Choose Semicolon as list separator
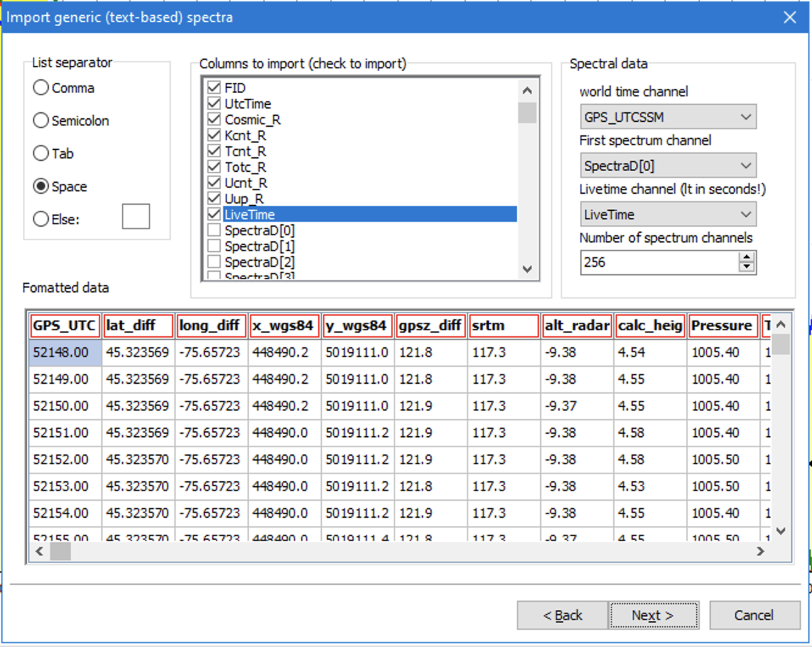The width and height of the screenshot is (812, 647). pyautogui.click(x=41, y=121)
